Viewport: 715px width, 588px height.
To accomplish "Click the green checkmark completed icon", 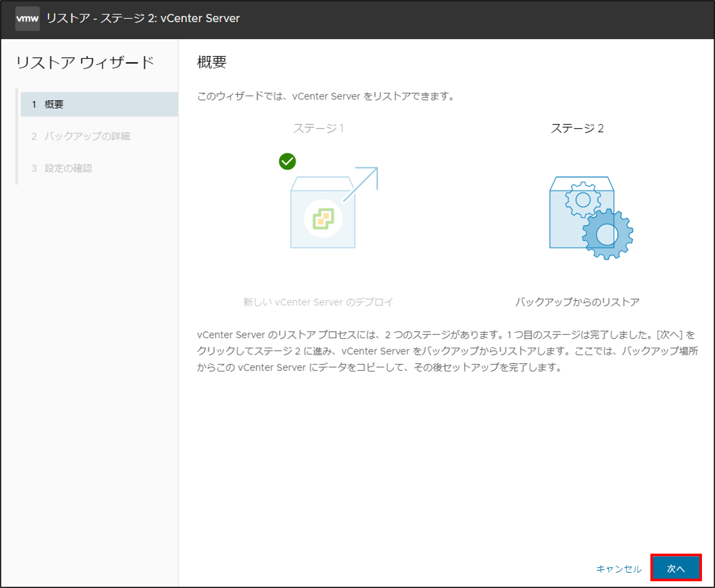I will [287, 161].
